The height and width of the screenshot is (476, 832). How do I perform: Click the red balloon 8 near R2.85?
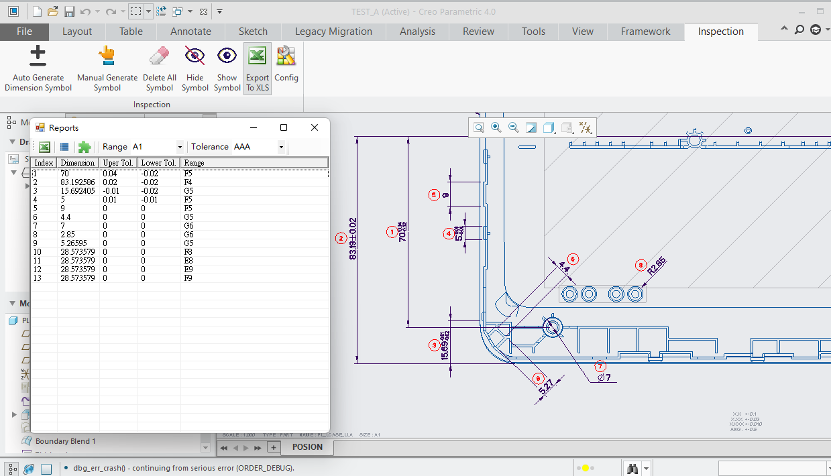[641, 265]
